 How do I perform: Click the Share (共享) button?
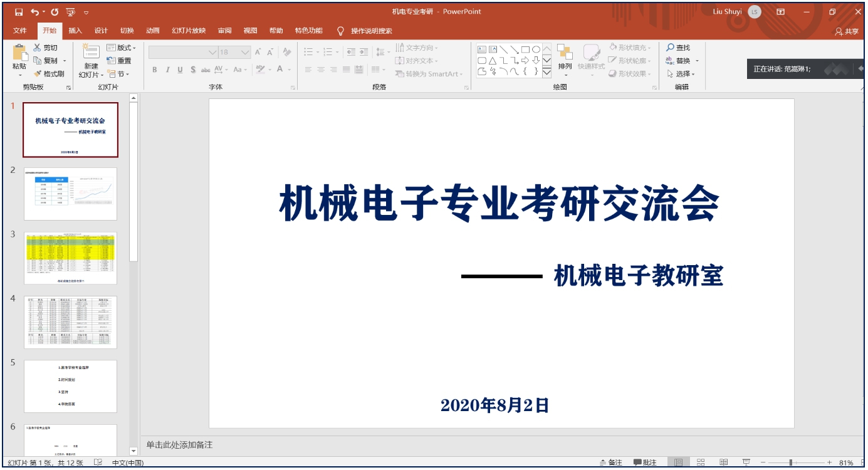click(x=847, y=31)
